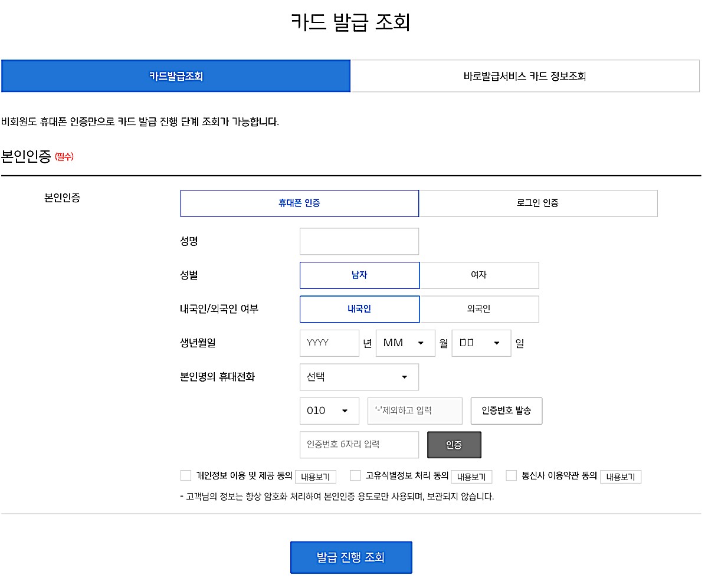The height and width of the screenshot is (588, 708).
Task: Select 남자 as gender
Action: tap(359, 275)
